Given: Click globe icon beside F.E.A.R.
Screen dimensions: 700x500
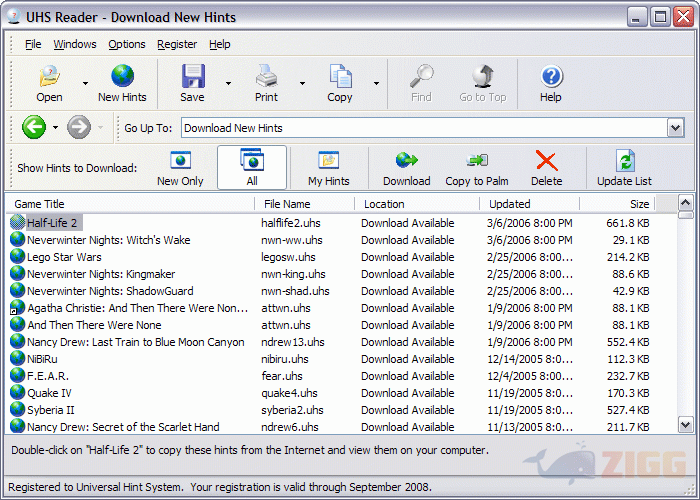Looking at the screenshot, I should (x=17, y=375).
